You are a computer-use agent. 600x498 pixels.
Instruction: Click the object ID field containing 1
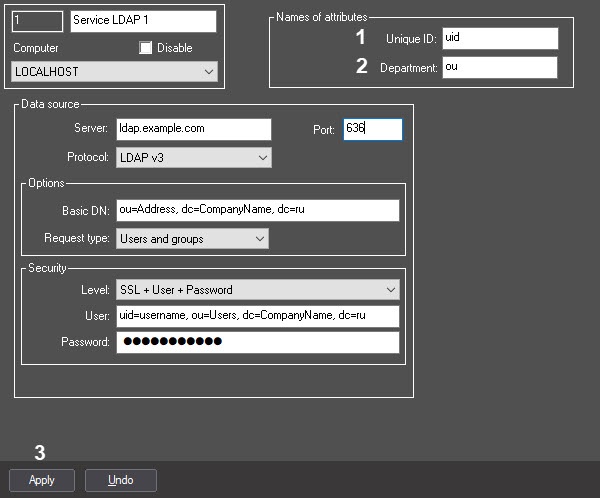pyautogui.click(x=38, y=21)
